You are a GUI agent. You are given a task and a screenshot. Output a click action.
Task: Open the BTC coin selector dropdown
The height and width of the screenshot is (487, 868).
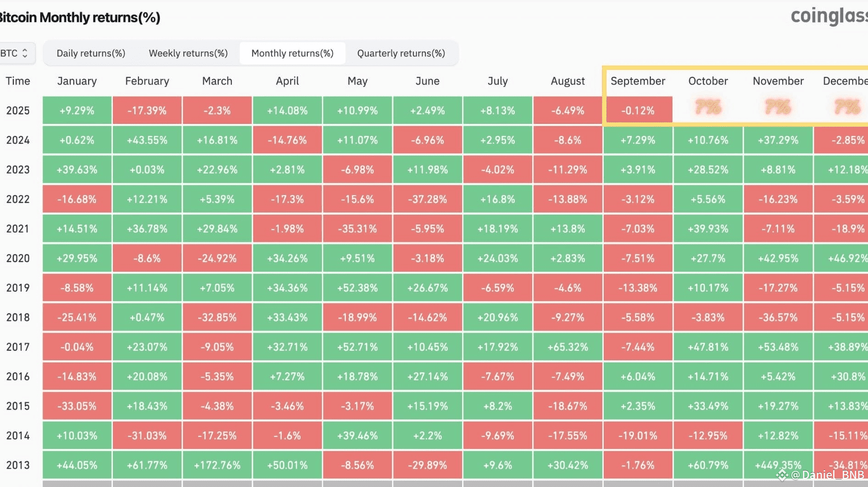pos(14,53)
